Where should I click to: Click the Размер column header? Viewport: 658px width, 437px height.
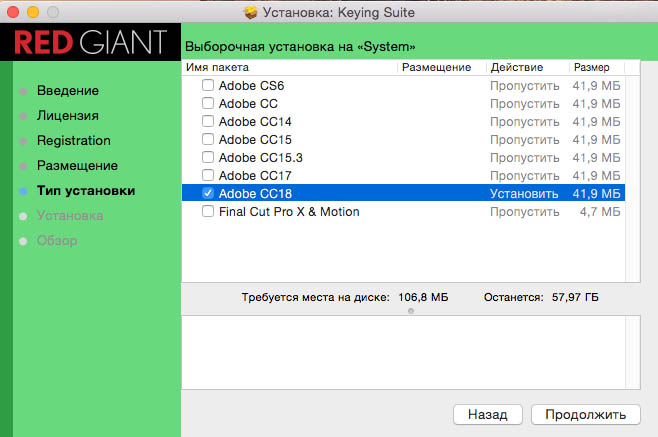pyautogui.click(x=597, y=67)
